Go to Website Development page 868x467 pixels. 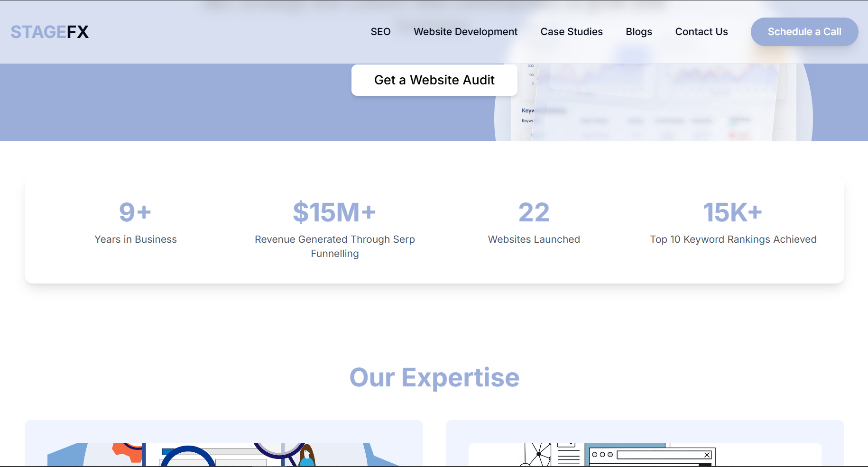point(465,32)
